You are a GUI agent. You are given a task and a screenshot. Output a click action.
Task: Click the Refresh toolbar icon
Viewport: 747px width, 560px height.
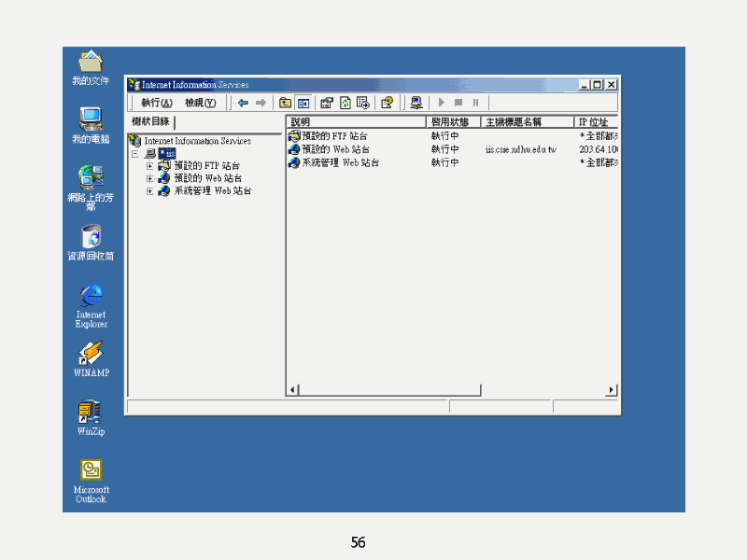[x=345, y=103]
